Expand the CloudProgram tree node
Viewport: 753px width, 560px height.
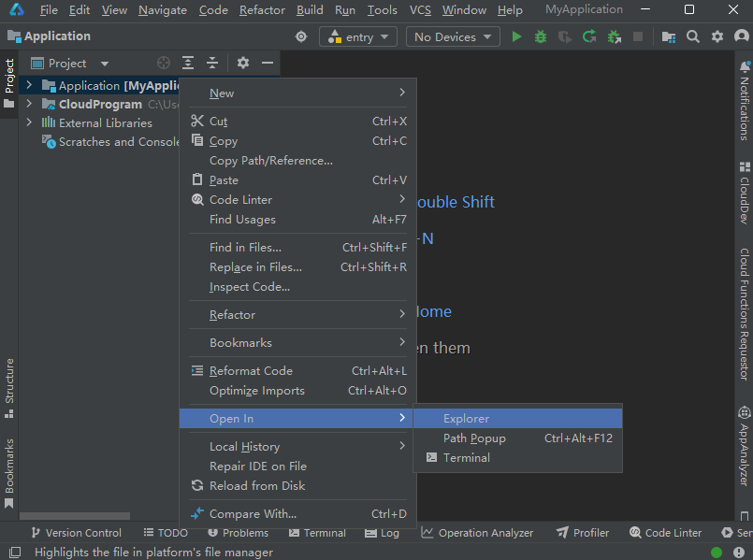click(29, 104)
